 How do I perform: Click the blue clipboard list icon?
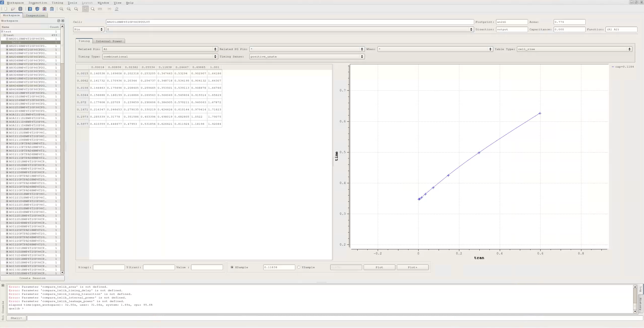(x=52, y=9)
